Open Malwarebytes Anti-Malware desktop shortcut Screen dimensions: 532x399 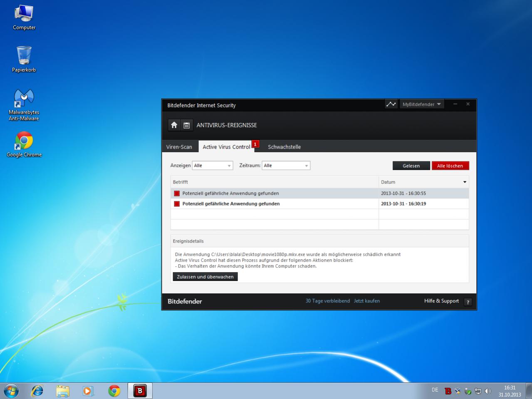24,105
